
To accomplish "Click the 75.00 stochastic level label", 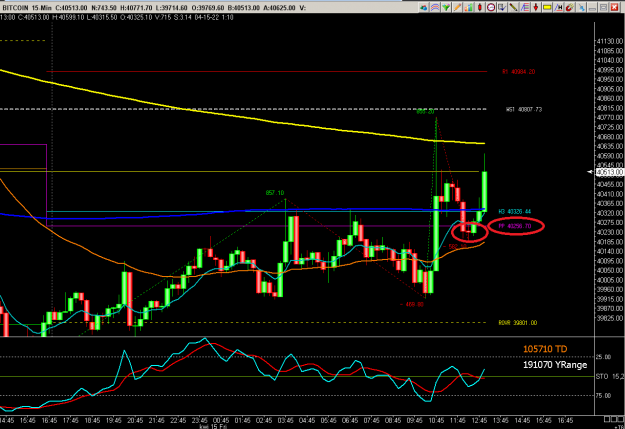I will pos(603,396).
